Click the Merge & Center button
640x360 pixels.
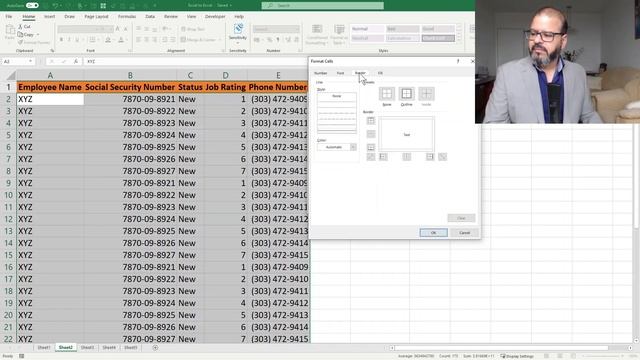(x=198, y=40)
